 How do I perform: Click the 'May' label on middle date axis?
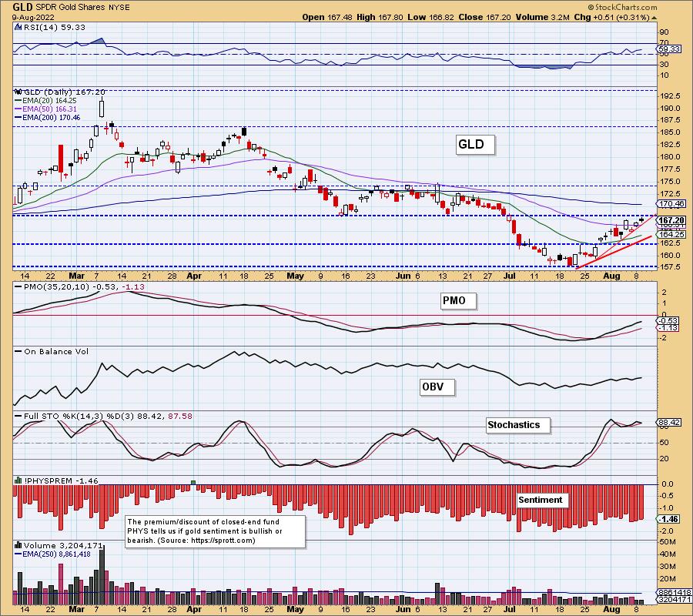click(295, 276)
